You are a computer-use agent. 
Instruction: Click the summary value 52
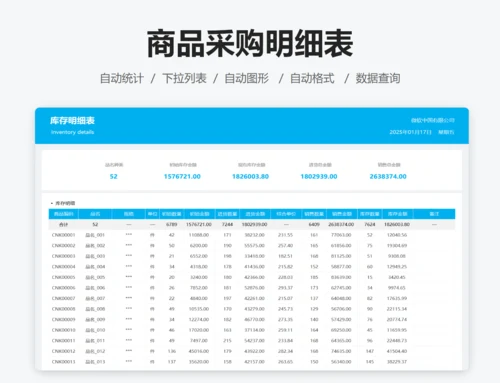pyautogui.click(x=114, y=176)
